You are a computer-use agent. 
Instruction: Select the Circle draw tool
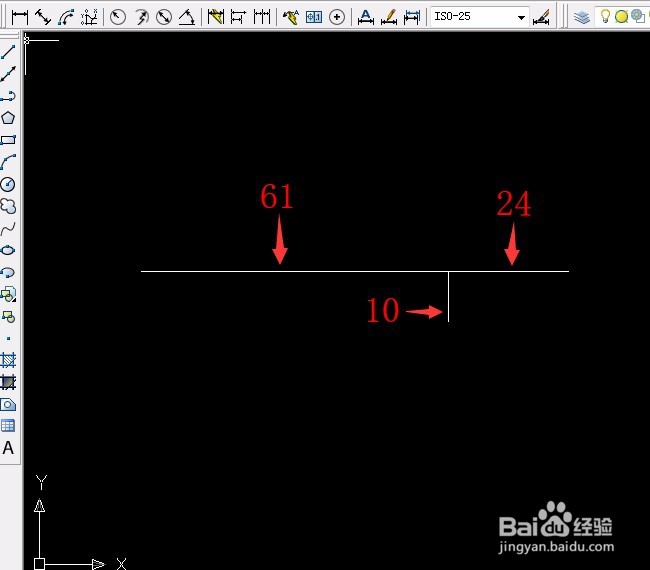pyautogui.click(x=8, y=184)
